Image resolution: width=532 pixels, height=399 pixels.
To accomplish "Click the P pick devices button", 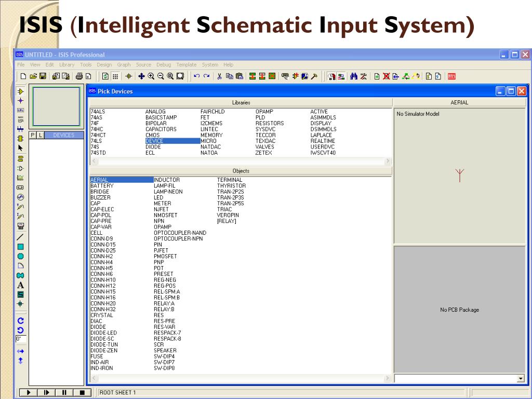I will 33,135.
